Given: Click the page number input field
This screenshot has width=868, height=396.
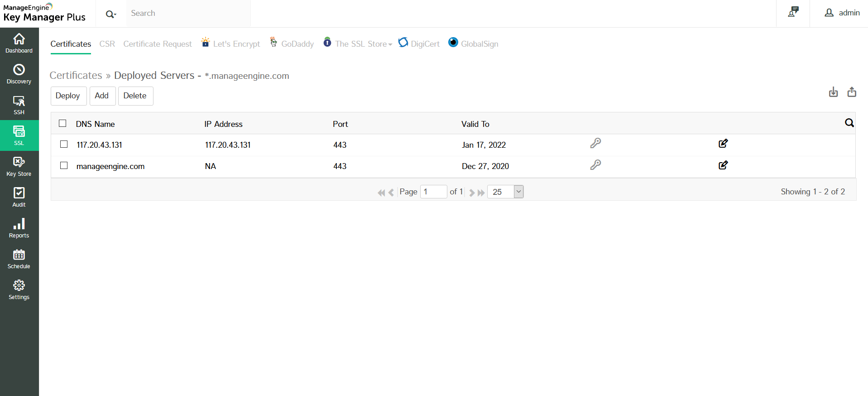Looking at the screenshot, I should 433,192.
